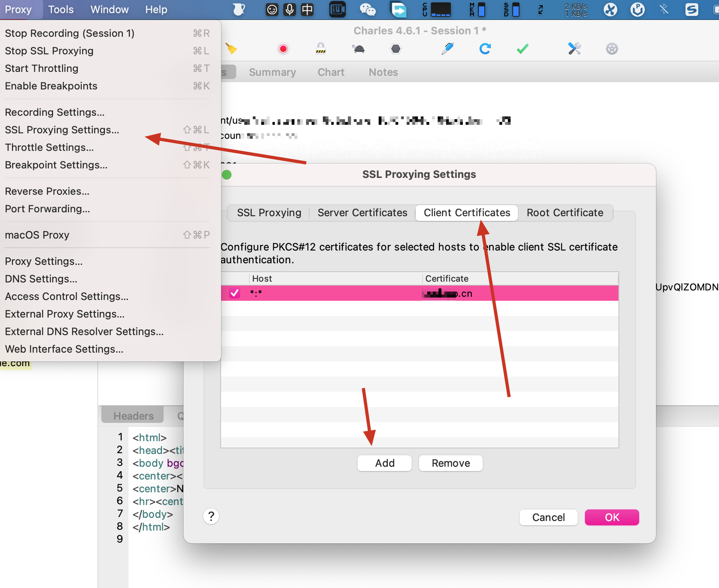The width and height of the screenshot is (719, 588).
Task: Switch to the Server Certificates tab
Action: pos(362,213)
